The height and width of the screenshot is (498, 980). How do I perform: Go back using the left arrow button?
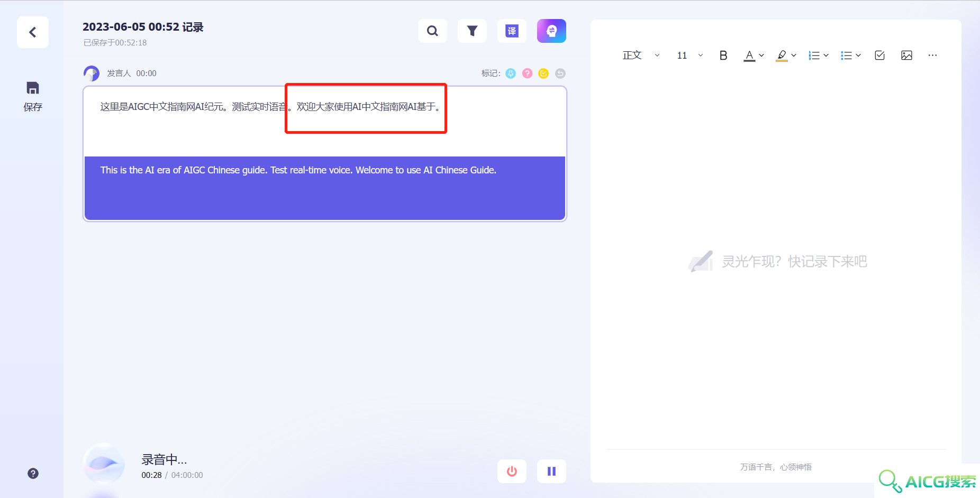coord(33,32)
